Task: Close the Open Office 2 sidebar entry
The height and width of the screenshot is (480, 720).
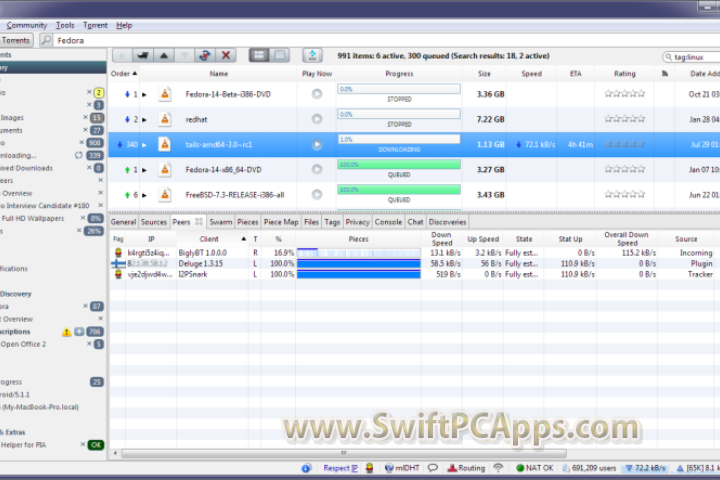Action: (89, 344)
